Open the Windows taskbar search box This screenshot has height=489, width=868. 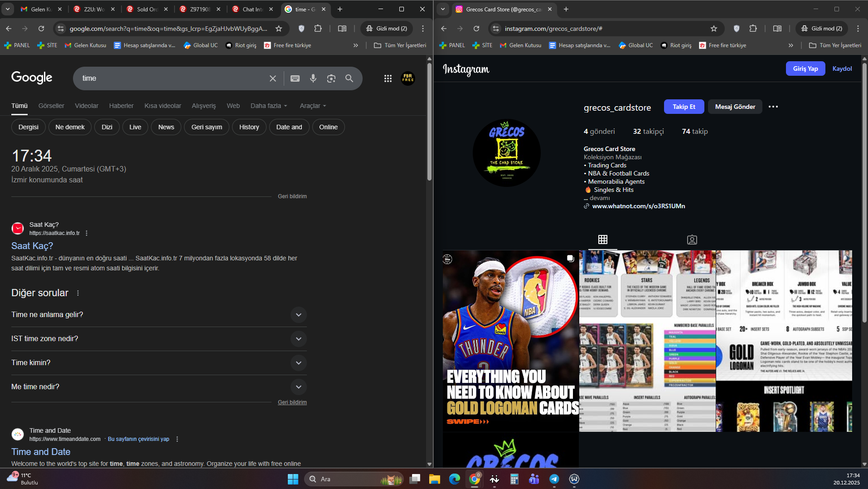pyautogui.click(x=354, y=479)
